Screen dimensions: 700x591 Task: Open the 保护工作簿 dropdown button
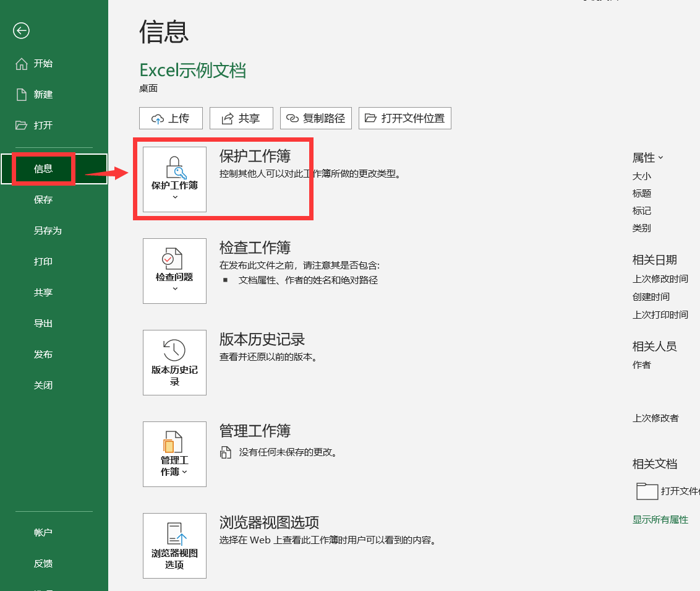pyautogui.click(x=174, y=179)
